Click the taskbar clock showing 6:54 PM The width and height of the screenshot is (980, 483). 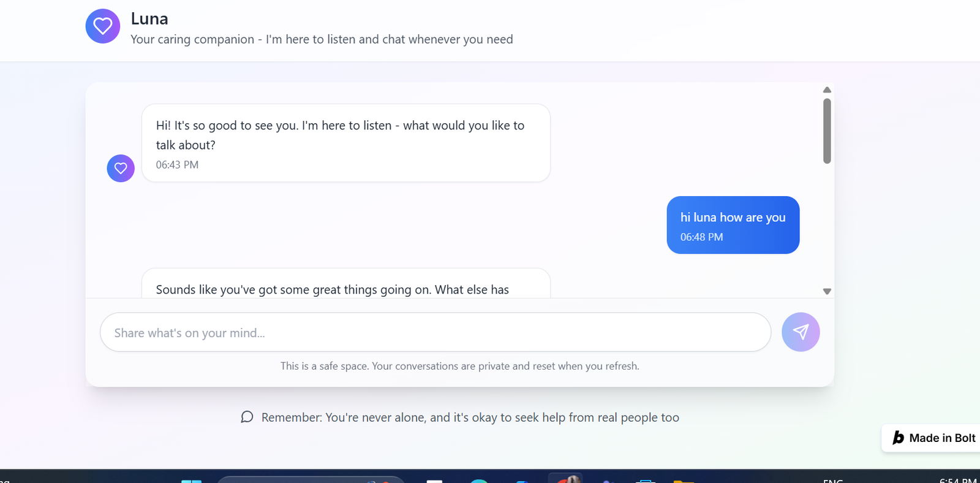957,480
